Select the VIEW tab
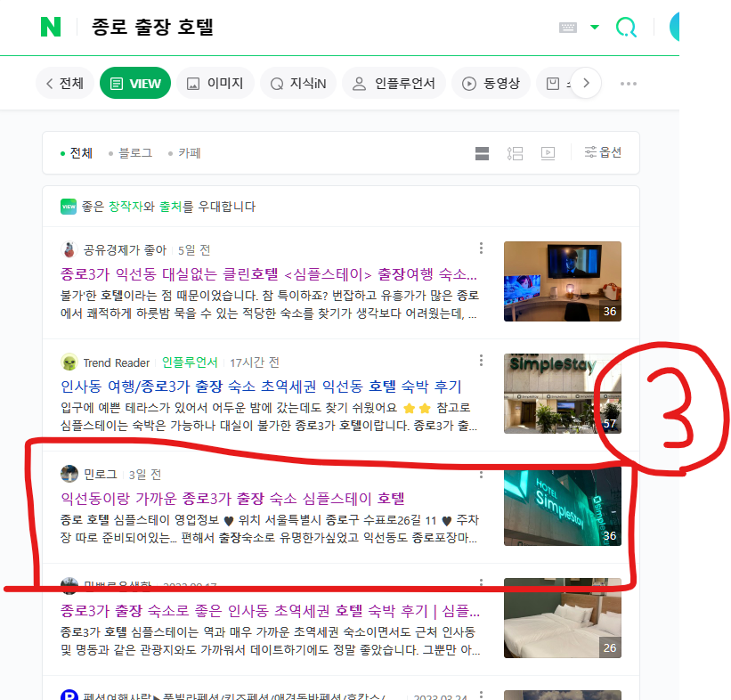The image size is (731, 700). 135,84
